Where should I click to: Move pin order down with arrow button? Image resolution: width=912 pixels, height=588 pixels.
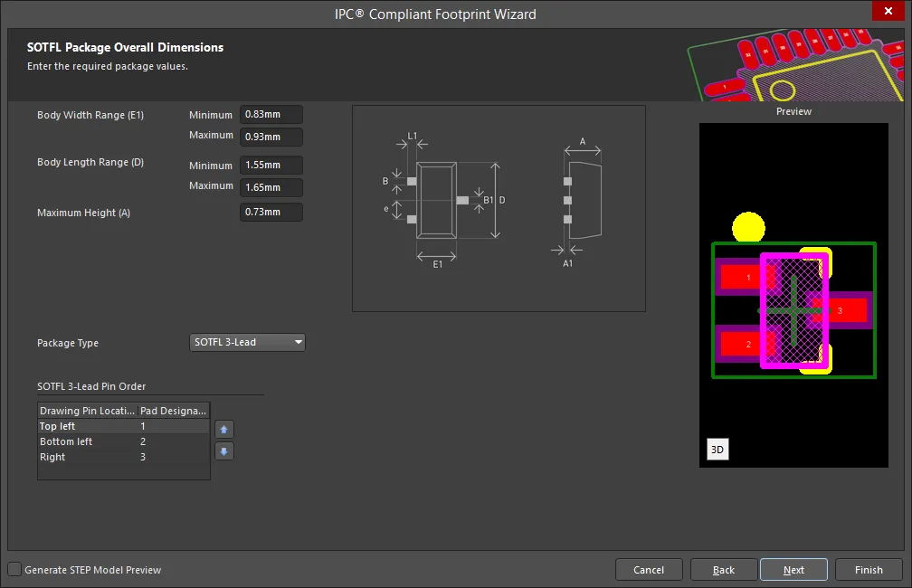224,451
